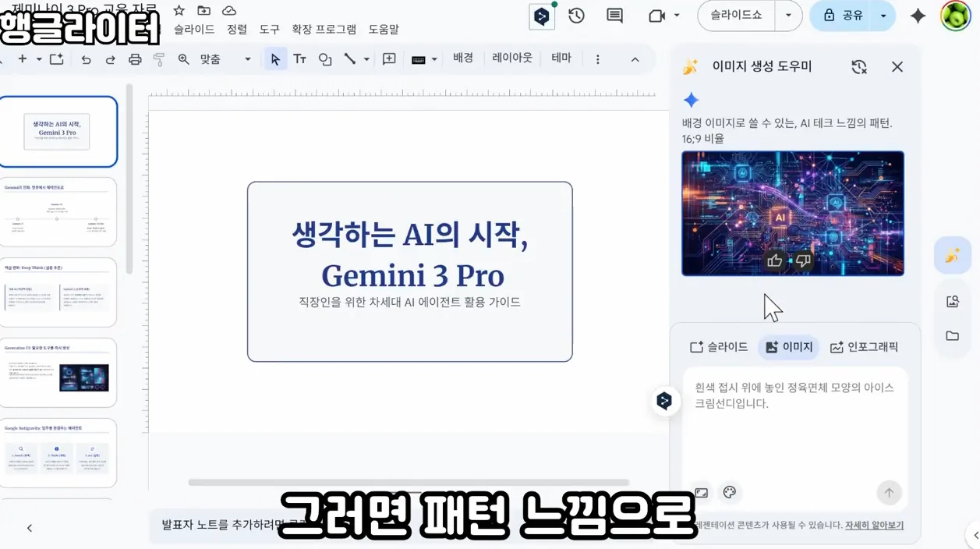Screen dimensions: 980x549
Task: Switch to the 이미지 generation tab
Action: tap(788, 347)
